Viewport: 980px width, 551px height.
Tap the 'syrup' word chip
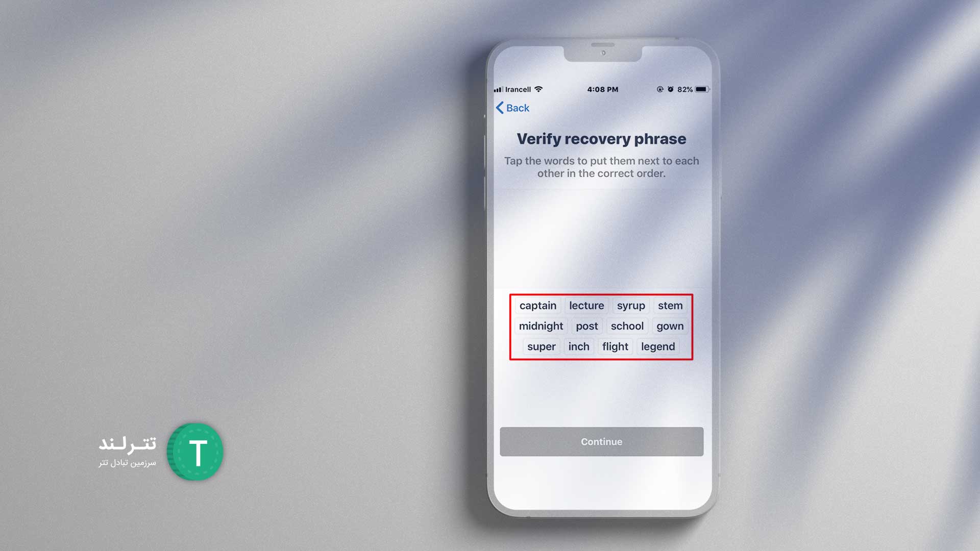[631, 306]
